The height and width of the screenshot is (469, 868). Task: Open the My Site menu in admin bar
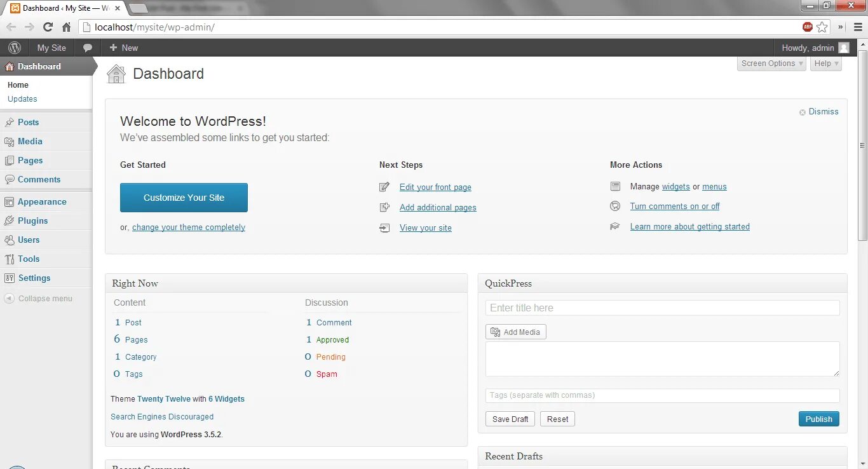coord(51,48)
